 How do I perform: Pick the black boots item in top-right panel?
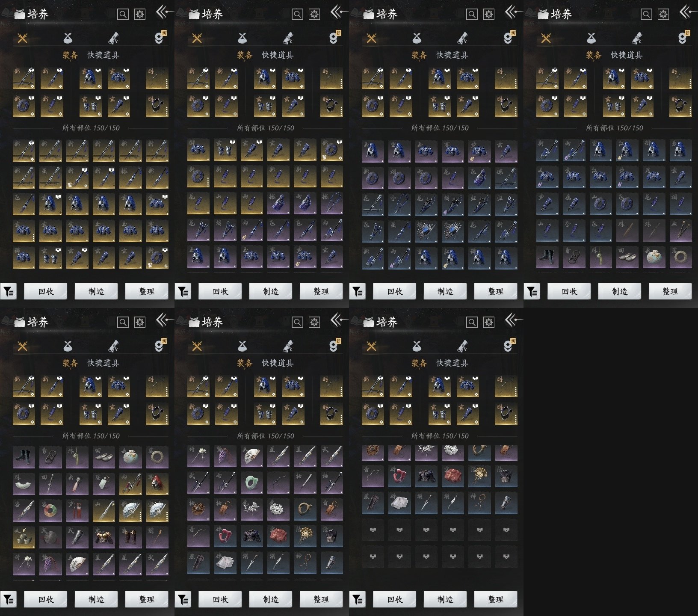pyautogui.click(x=547, y=257)
